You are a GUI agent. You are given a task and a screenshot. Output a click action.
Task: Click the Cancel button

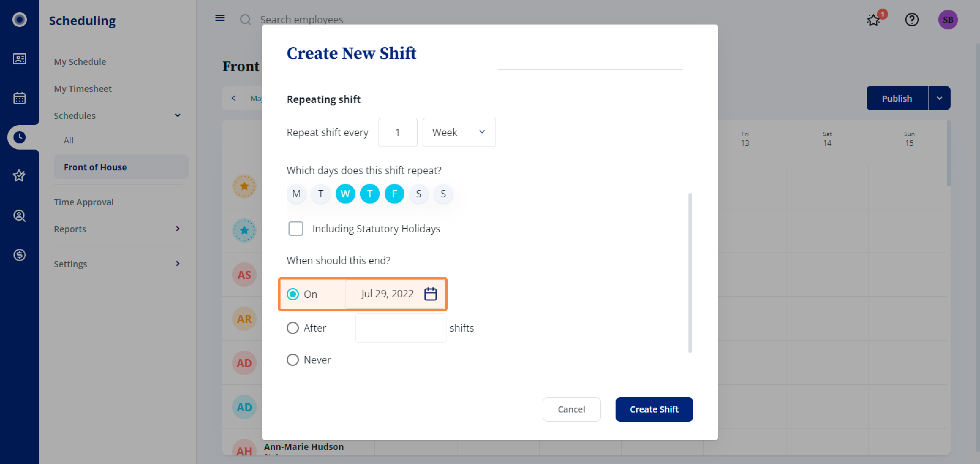(571, 409)
